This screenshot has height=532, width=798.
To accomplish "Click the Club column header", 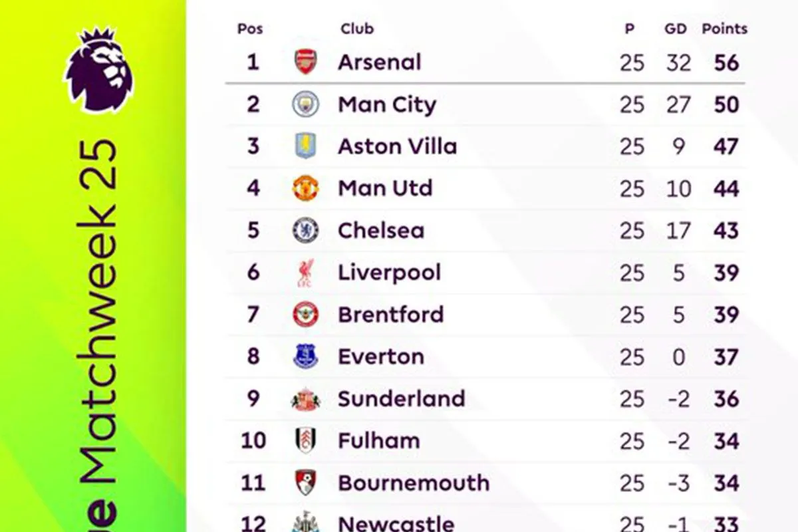I will (x=357, y=29).
